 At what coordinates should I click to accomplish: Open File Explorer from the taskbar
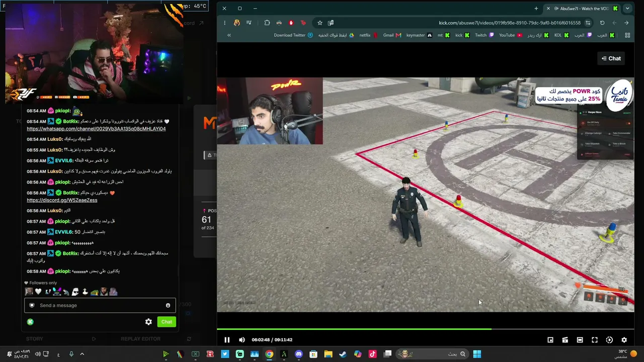328,354
